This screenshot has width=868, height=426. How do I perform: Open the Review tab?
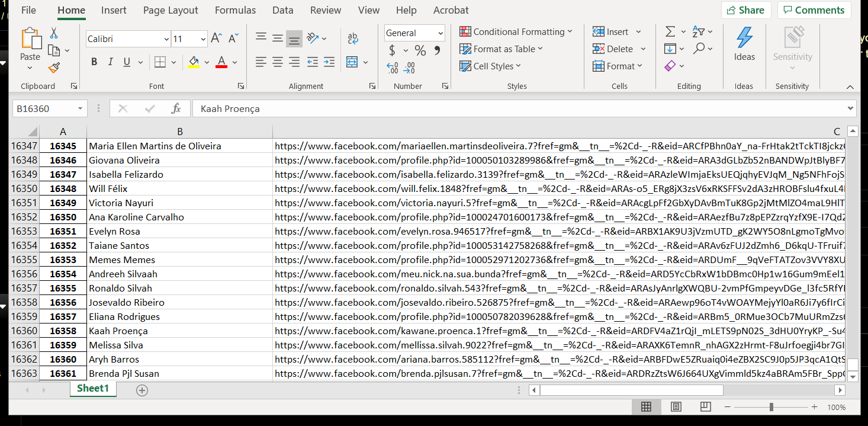(326, 10)
